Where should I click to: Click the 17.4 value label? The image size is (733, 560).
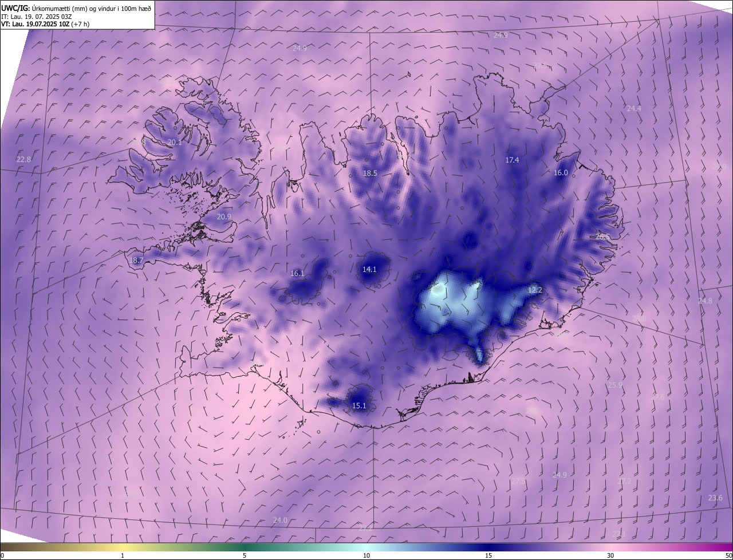tap(512, 160)
